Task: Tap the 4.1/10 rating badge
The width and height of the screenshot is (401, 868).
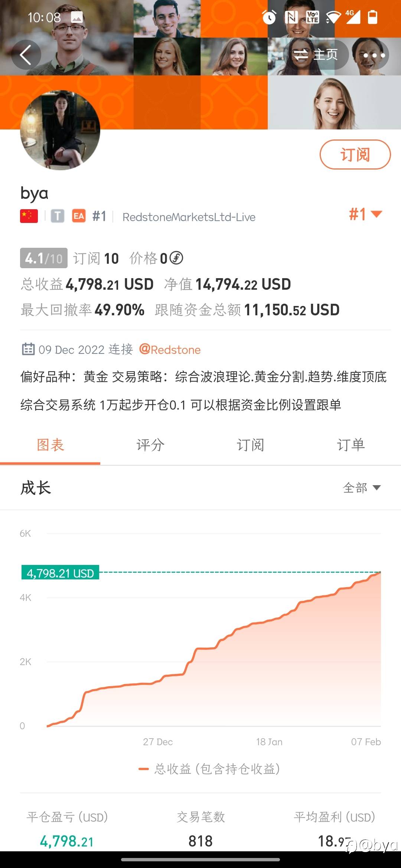Action: pos(44,258)
